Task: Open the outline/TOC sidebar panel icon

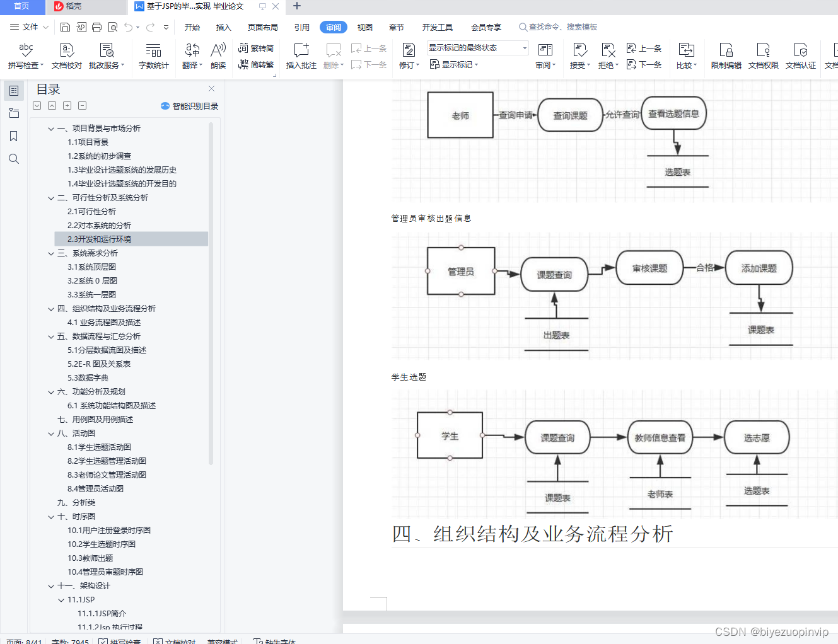Action: (14, 91)
